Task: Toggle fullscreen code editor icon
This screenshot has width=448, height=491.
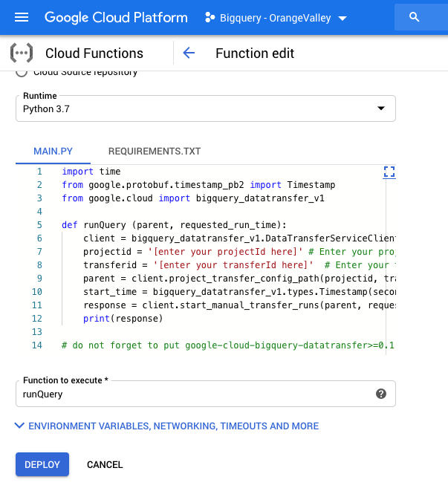Action: coord(389,172)
